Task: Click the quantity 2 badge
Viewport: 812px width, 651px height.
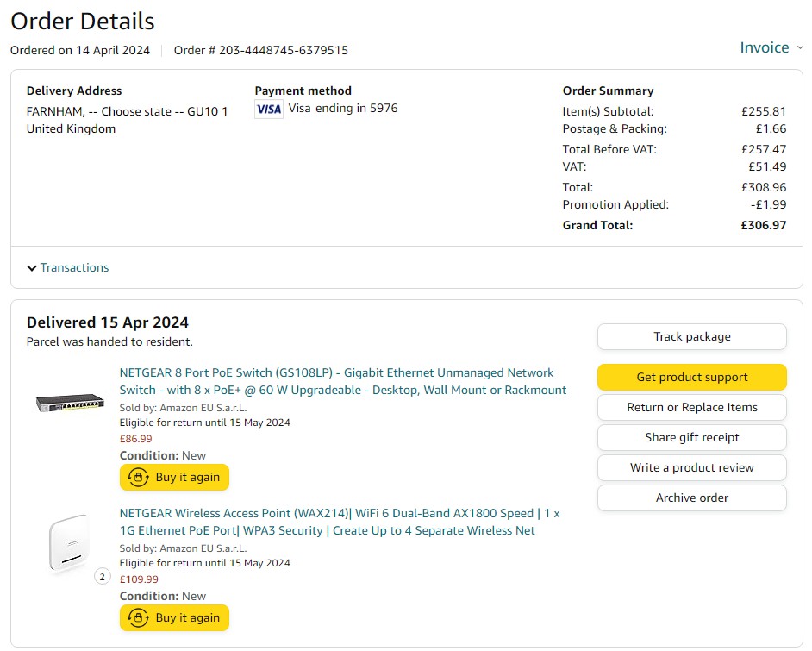Action: pos(102,577)
